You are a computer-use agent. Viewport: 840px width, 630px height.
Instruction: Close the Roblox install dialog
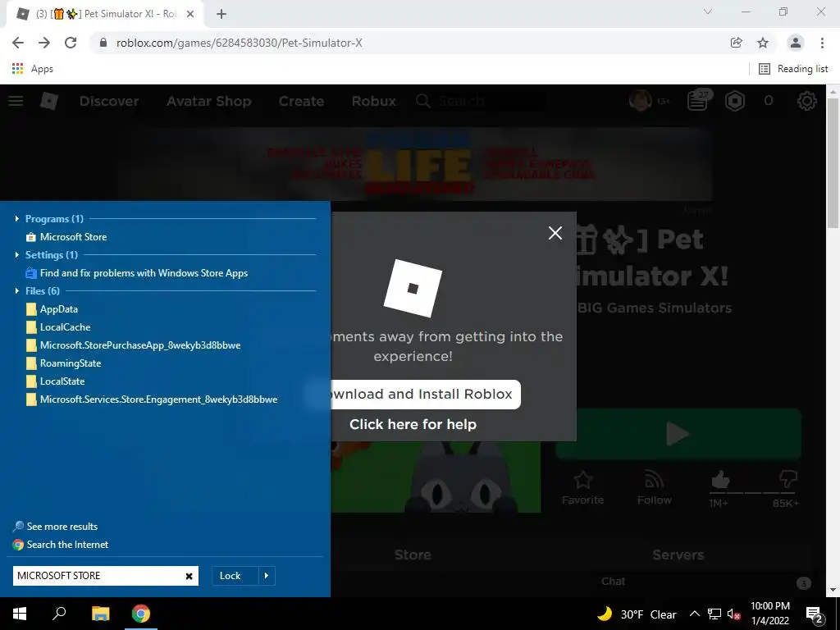(x=555, y=233)
